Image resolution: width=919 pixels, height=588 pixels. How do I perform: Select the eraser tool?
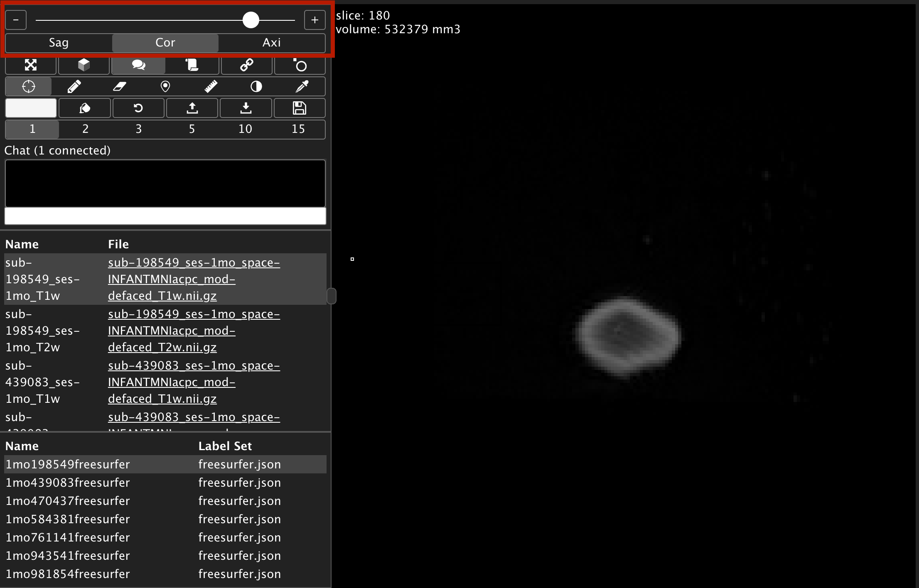[x=120, y=86]
